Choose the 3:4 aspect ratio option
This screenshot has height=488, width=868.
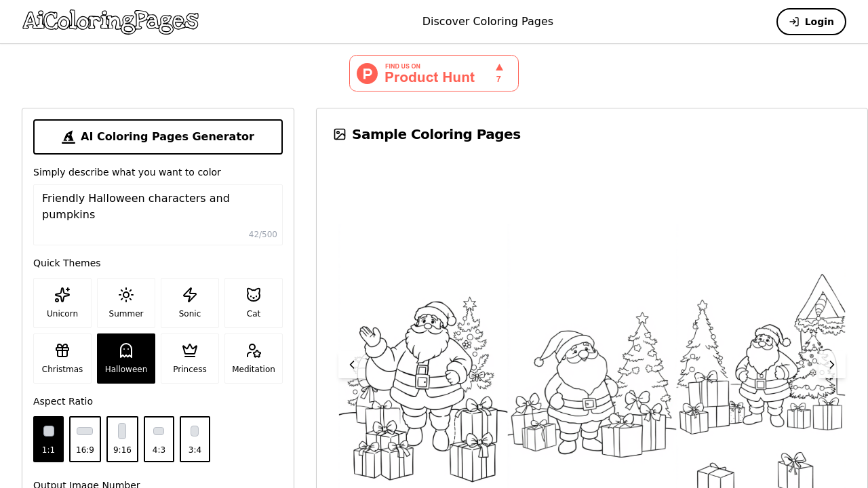195,439
